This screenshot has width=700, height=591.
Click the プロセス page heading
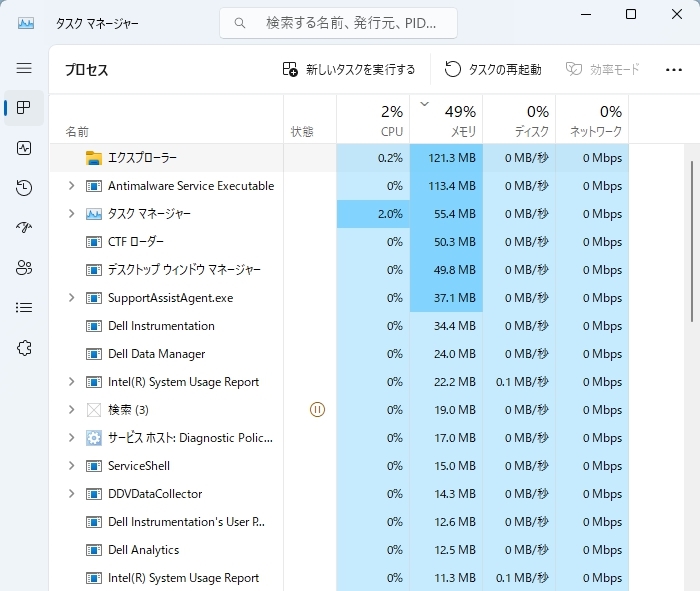pyautogui.click(x=87, y=70)
